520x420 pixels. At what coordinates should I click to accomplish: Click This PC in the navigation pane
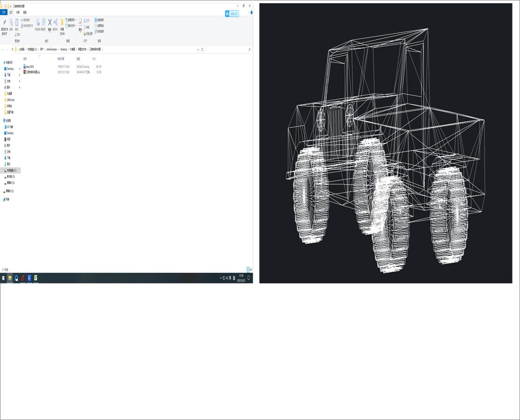pos(7,121)
